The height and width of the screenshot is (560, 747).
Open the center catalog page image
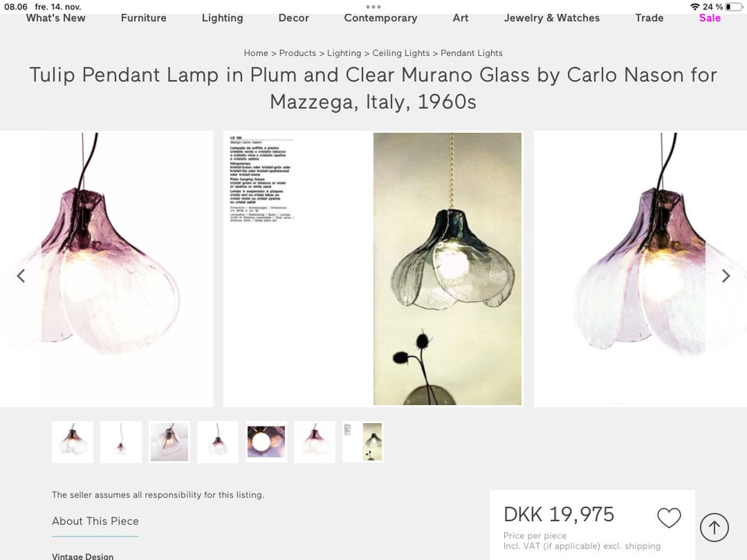pyautogui.click(x=373, y=269)
